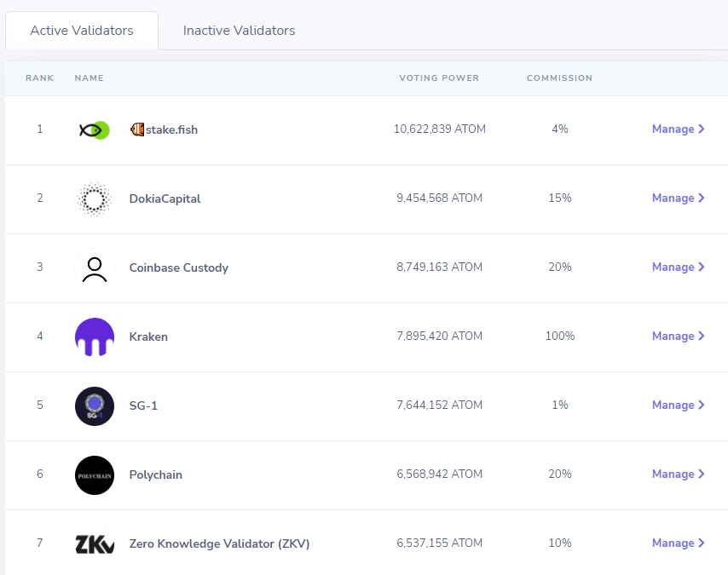Click the COMMISSION column header
The image size is (728, 575).
(x=559, y=78)
